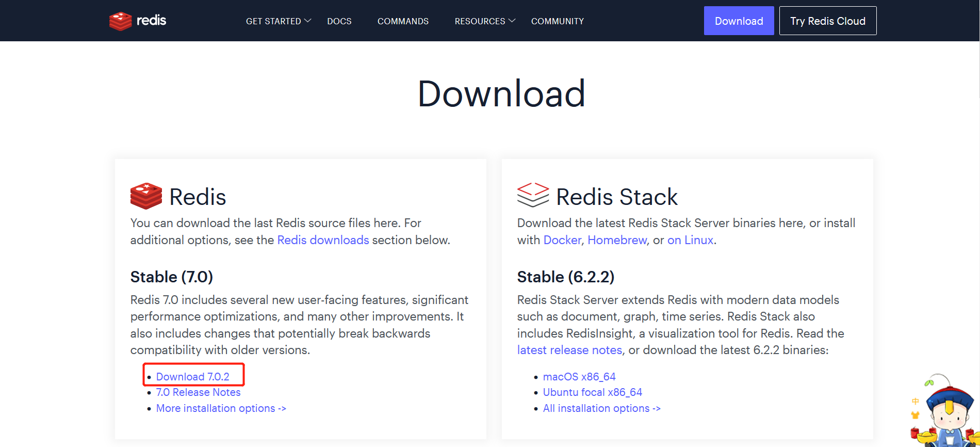Viewport: 980px width, 447px height.
Task: Click the Stable (6.2.2) heading
Action: (566, 277)
